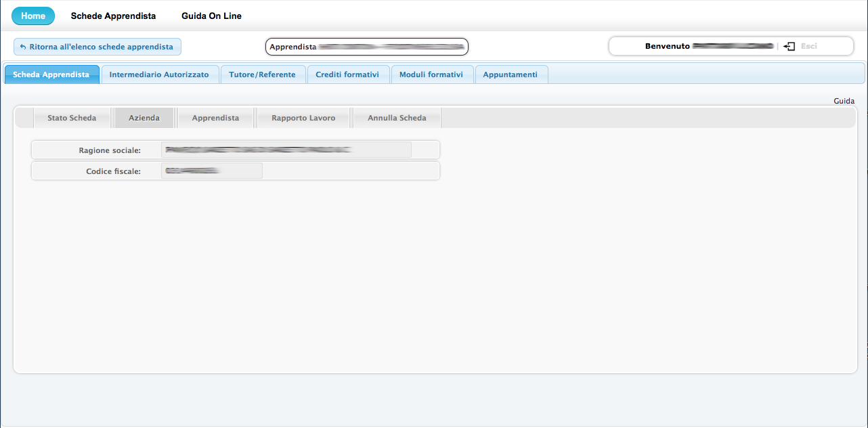The width and height of the screenshot is (868, 428).
Task: Select the Scheda Apprendista tab
Action: click(51, 74)
